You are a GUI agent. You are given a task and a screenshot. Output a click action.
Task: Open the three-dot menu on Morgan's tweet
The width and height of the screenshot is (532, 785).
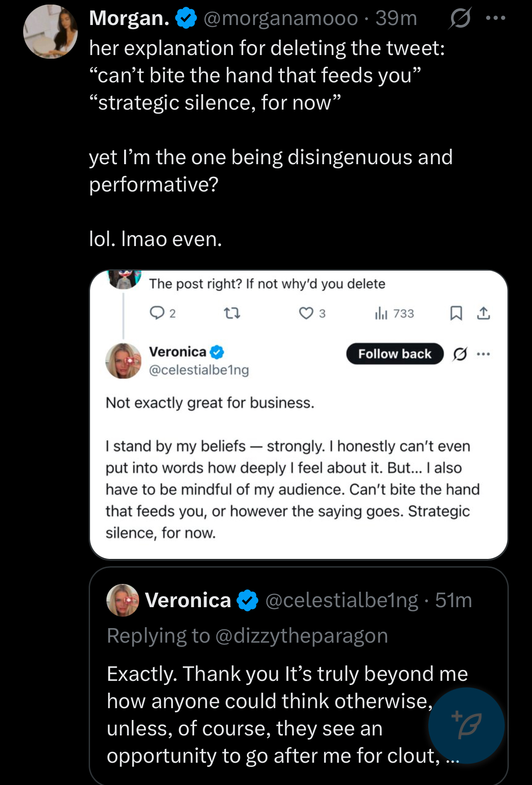(496, 18)
